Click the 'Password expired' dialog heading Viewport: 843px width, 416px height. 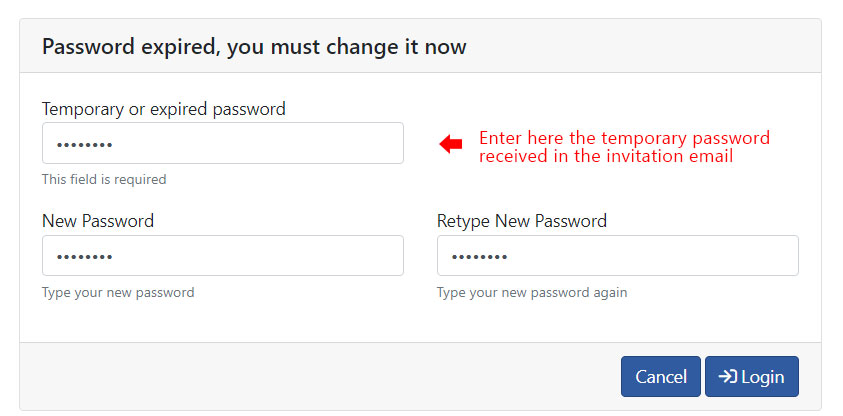tap(254, 47)
